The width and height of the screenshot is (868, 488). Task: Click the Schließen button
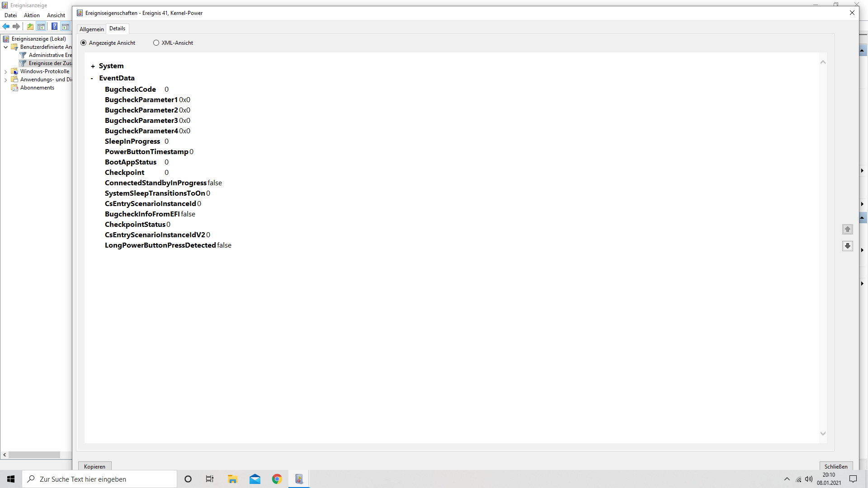pyautogui.click(x=836, y=466)
